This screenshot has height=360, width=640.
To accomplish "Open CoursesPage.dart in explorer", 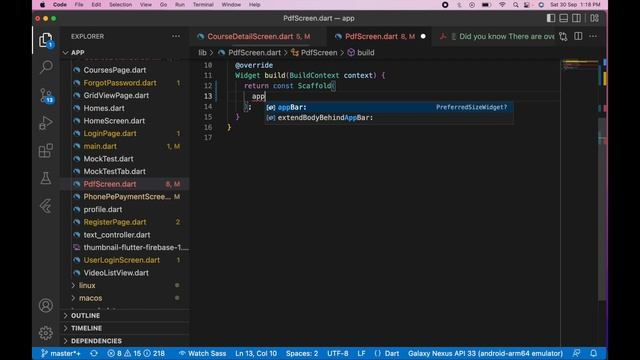I will [124, 70].
